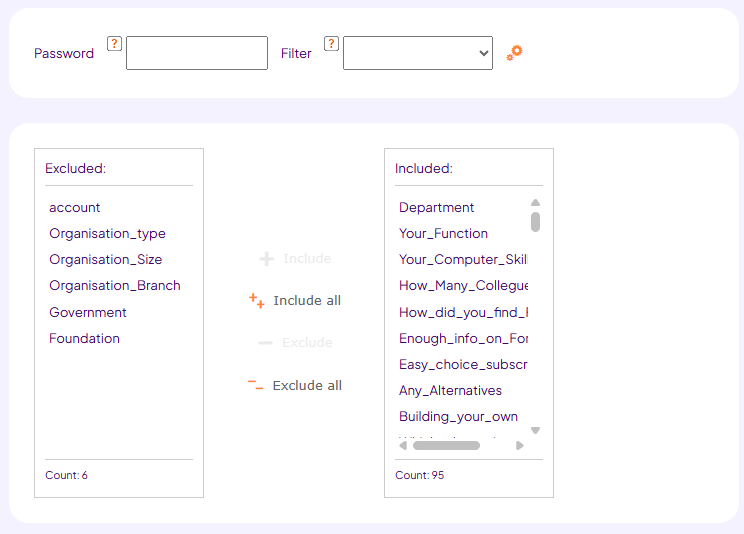Pick Government in the Excluded list
744x534 pixels.
click(x=88, y=312)
